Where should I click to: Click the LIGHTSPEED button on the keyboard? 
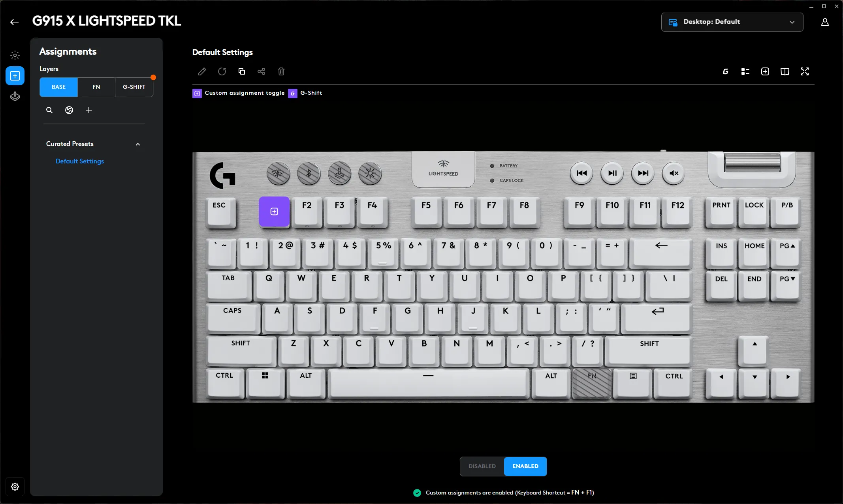[x=443, y=169]
